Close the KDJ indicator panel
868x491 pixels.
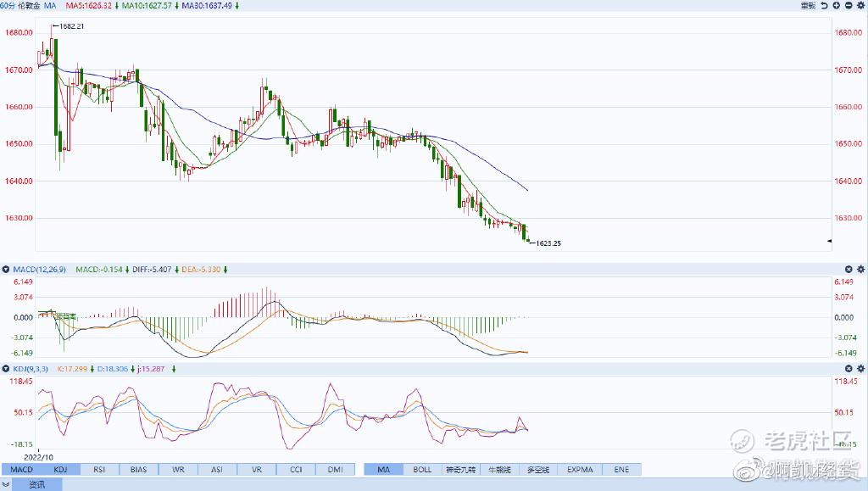[x=849, y=369]
